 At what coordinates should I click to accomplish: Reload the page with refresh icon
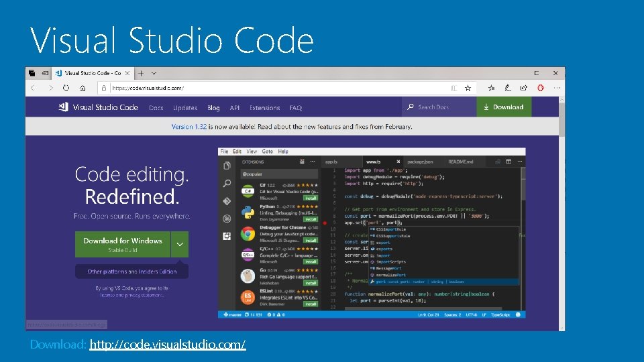[x=66, y=88]
